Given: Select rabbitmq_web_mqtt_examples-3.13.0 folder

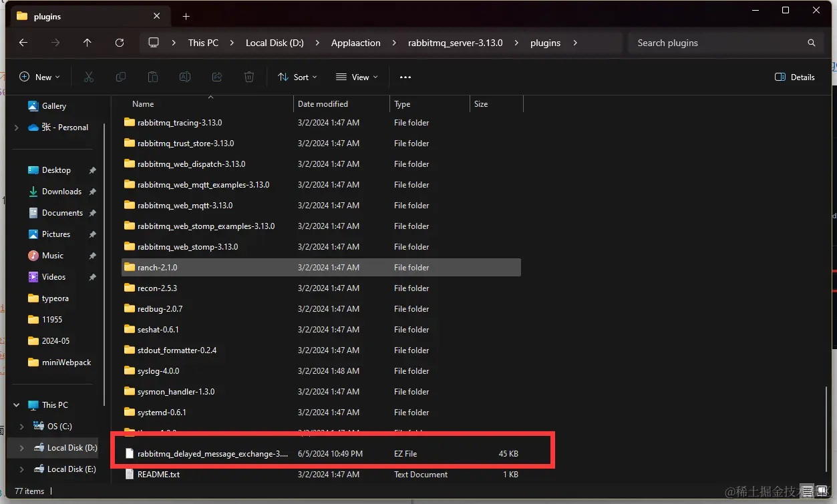Looking at the screenshot, I should click(x=321, y=184).
